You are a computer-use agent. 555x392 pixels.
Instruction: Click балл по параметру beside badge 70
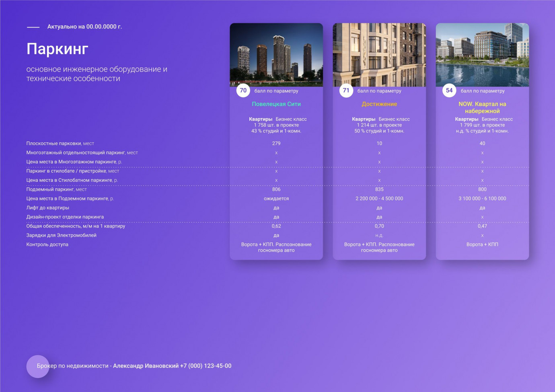tap(276, 91)
